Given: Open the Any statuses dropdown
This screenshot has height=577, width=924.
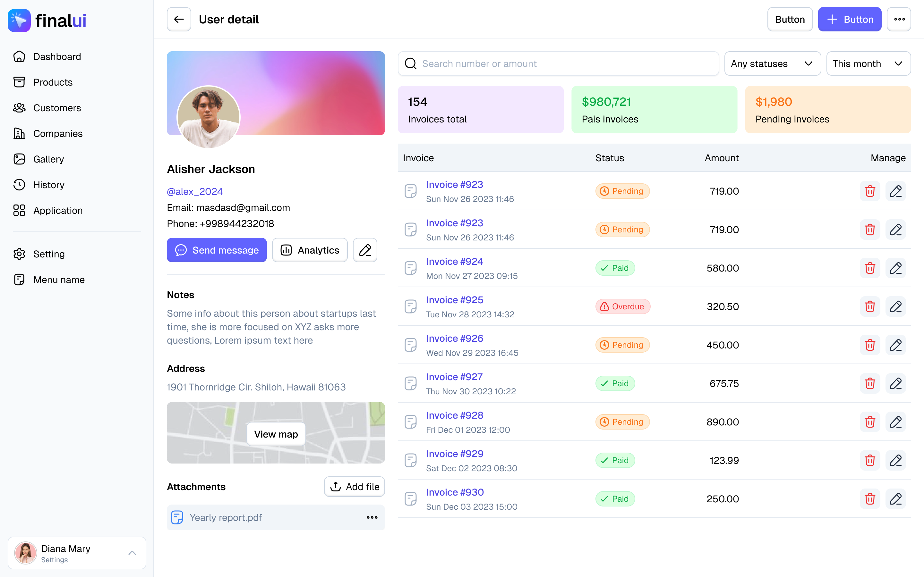Looking at the screenshot, I should click(772, 63).
